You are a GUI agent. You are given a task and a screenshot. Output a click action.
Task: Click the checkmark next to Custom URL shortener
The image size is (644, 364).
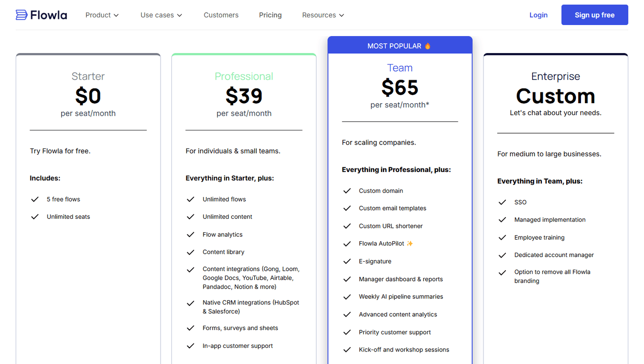(347, 226)
